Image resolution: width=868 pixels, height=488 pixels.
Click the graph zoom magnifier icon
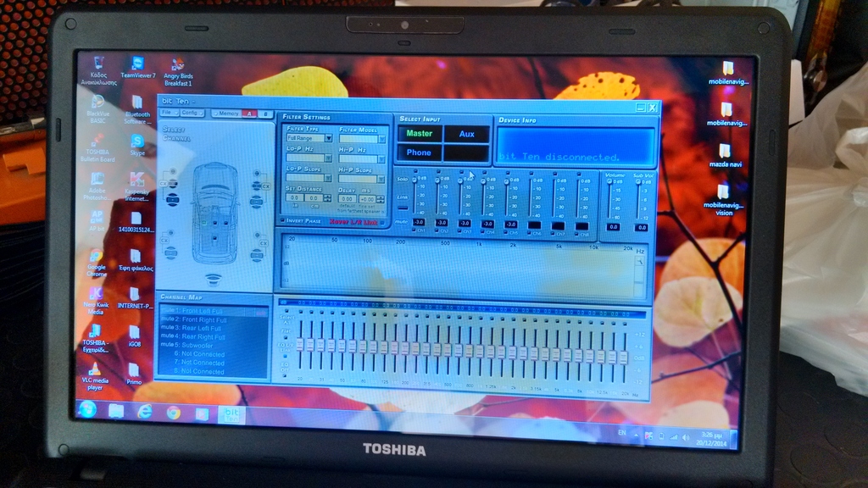639,262
